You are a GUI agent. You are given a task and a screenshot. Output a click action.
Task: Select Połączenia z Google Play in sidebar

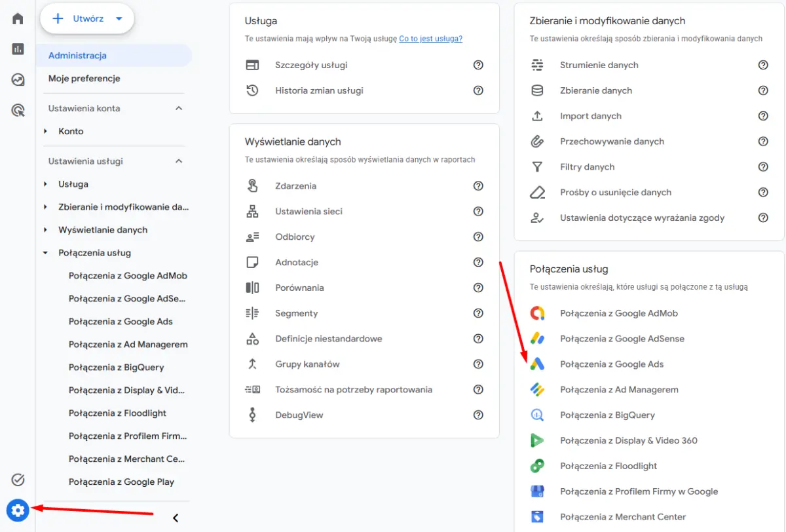pyautogui.click(x=121, y=482)
